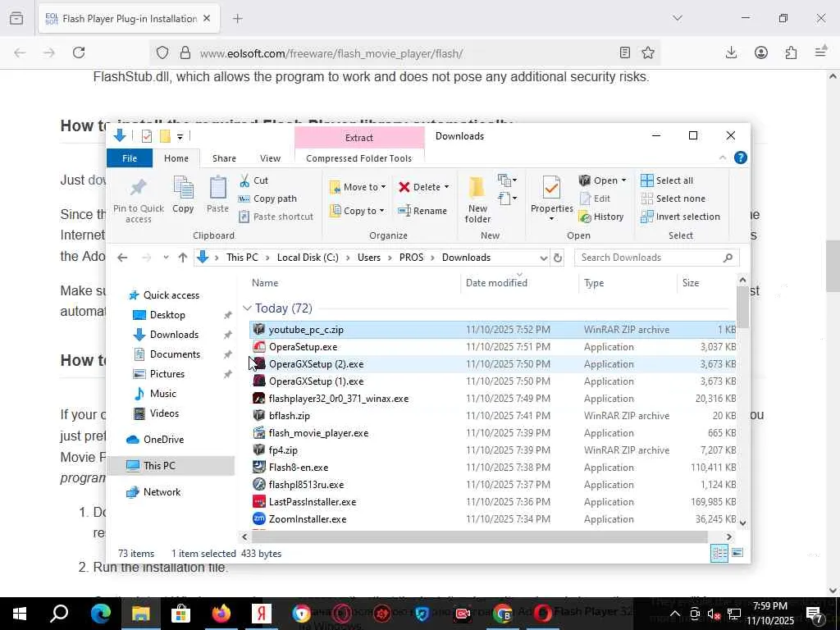Screen dimensions: 840x630
Task: Open Music in navigation pane
Action: tap(163, 394)
